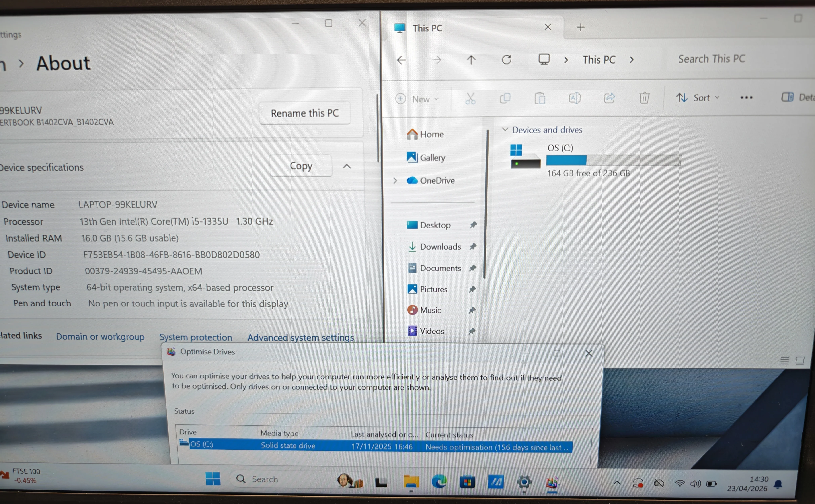The image size is (815, 504).
Task: Open the Videos quick access folder
Action: (426, 331)
